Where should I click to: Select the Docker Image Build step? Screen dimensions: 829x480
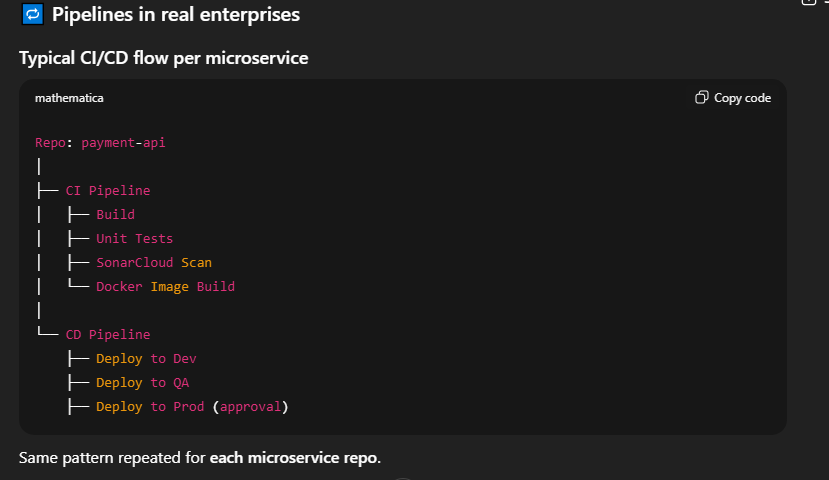[165, 287]
